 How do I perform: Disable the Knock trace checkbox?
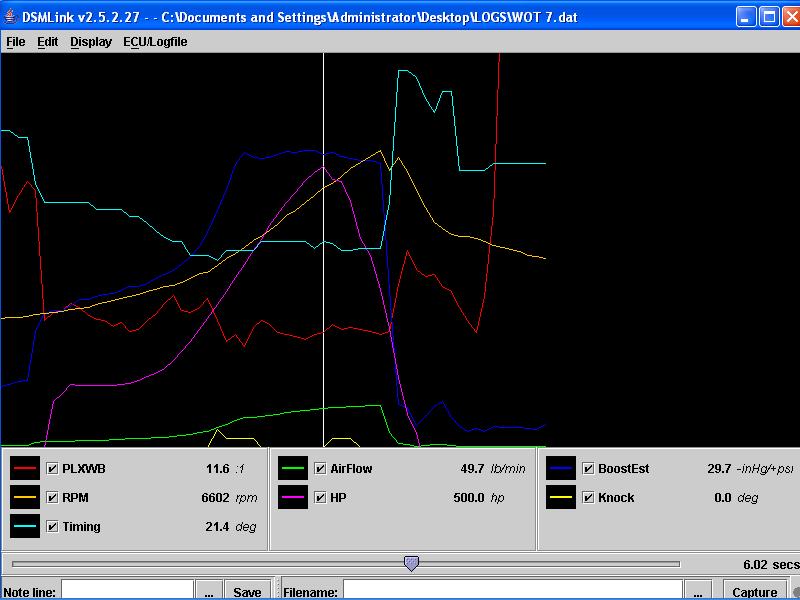(588, 497)
